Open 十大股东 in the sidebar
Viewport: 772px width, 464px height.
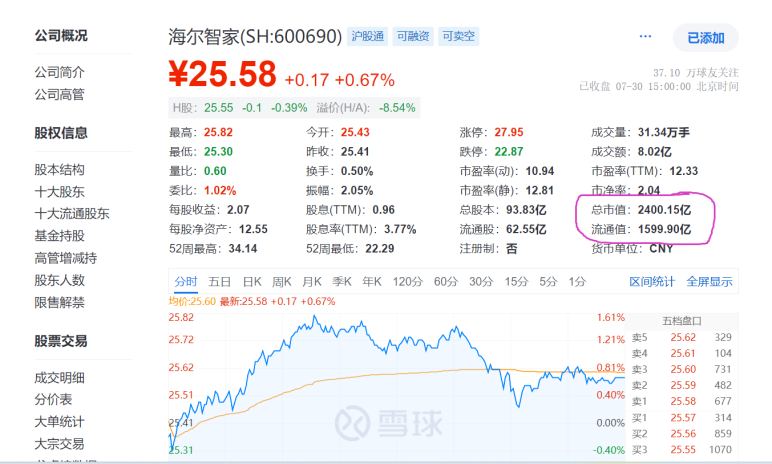(60, 192)
